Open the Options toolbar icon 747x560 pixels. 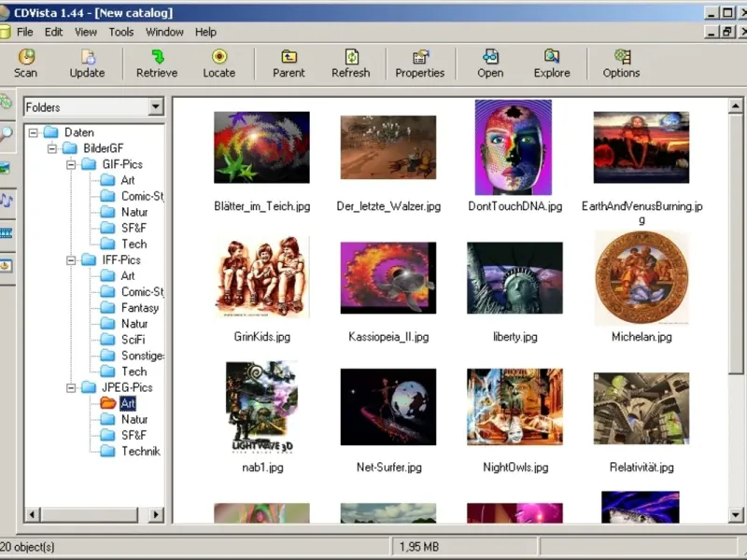point(621,58)
